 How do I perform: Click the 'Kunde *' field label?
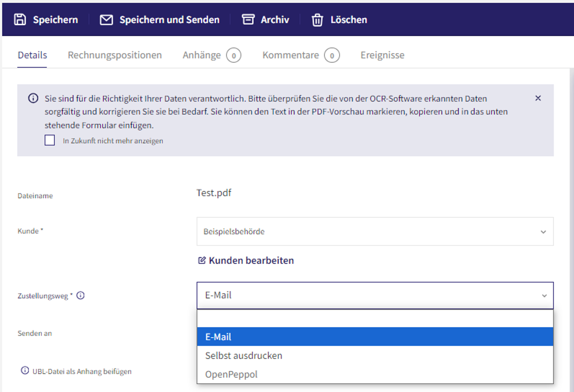click(x=30, y=231)
